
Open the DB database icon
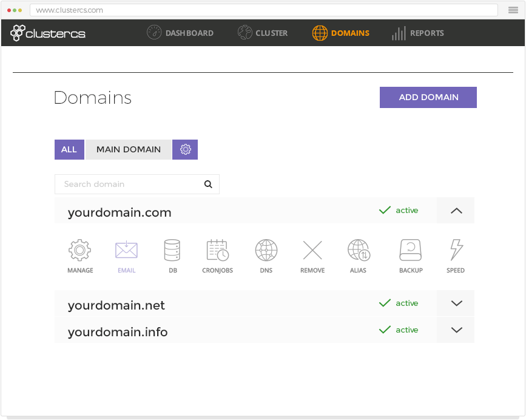[x=172, y=250]
